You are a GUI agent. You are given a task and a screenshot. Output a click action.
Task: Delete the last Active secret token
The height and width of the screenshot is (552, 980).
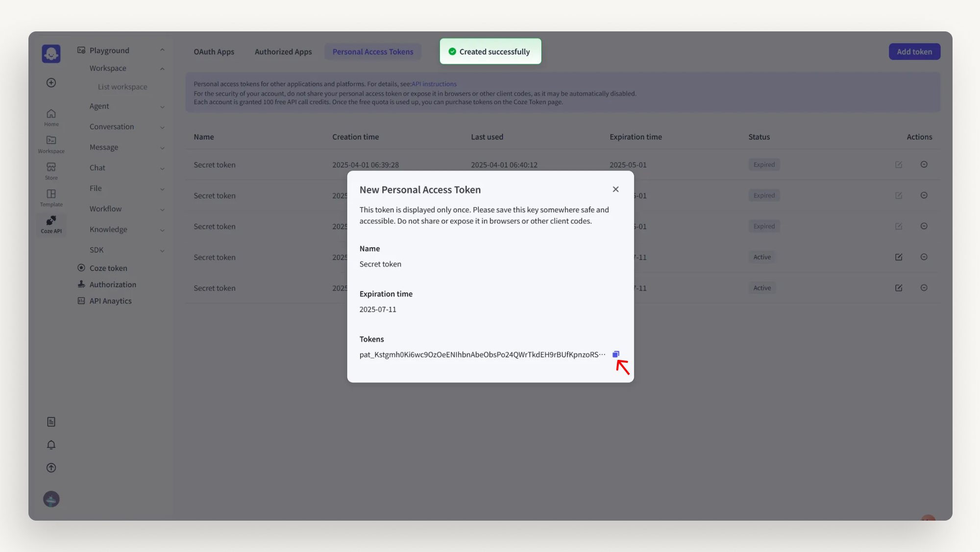[x=924, y=288]
